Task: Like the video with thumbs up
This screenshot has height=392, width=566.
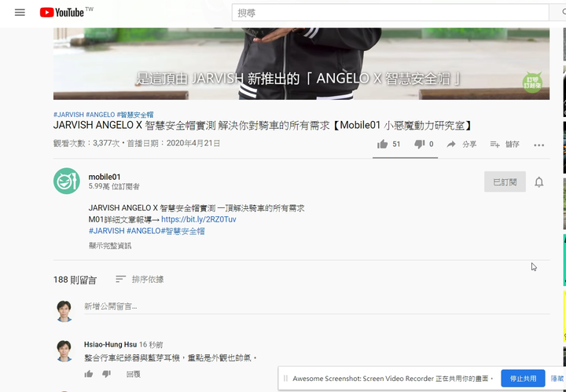Action: [382, 145]
